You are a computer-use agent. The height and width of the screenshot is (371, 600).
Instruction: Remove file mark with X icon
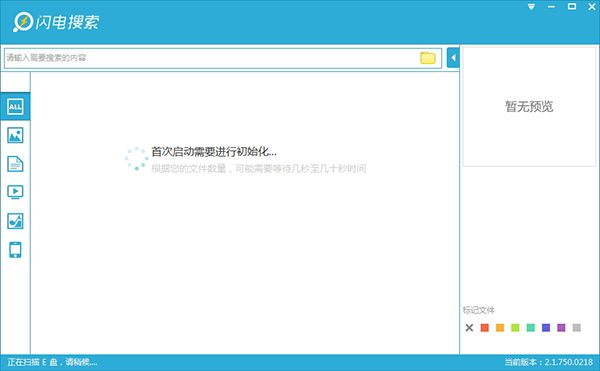(x=470, y=328)
